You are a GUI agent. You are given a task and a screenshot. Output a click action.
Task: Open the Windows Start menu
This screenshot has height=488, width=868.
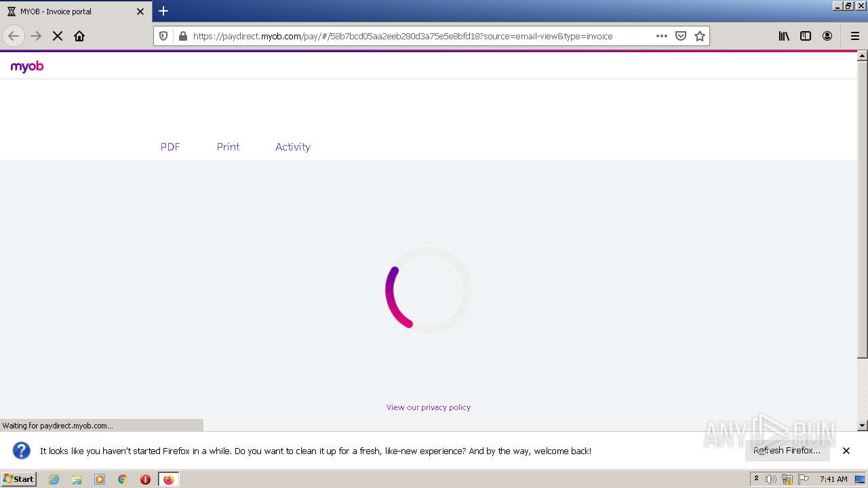coord(19,479)
